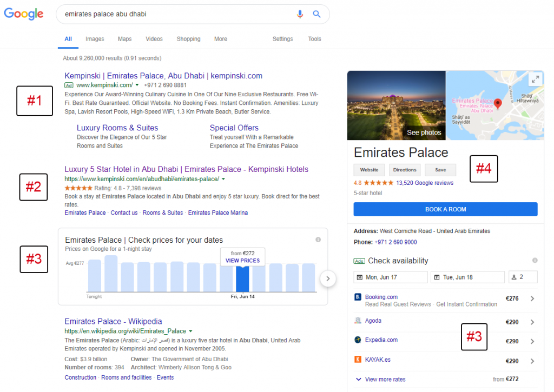
Task: Select the All results tab
Action: (x=68, y=39)
